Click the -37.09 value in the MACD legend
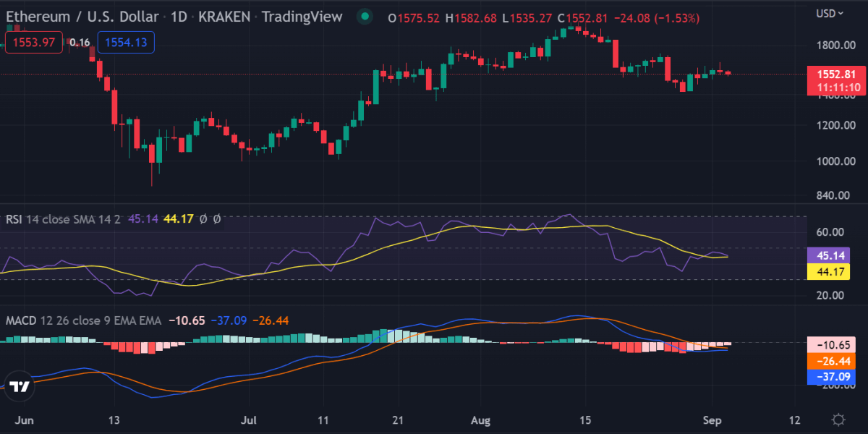Screen dimensions: 868x434 (x=227, y=320)
